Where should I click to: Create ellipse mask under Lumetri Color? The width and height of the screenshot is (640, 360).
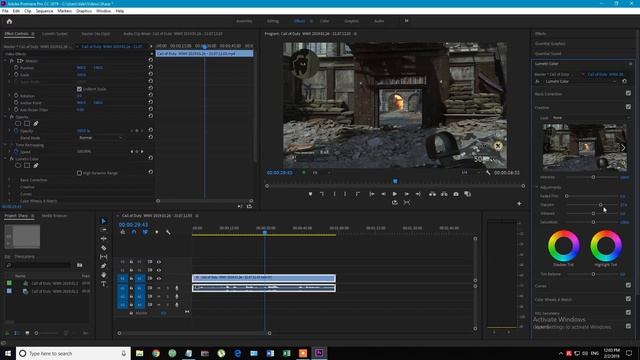[18, 165]
